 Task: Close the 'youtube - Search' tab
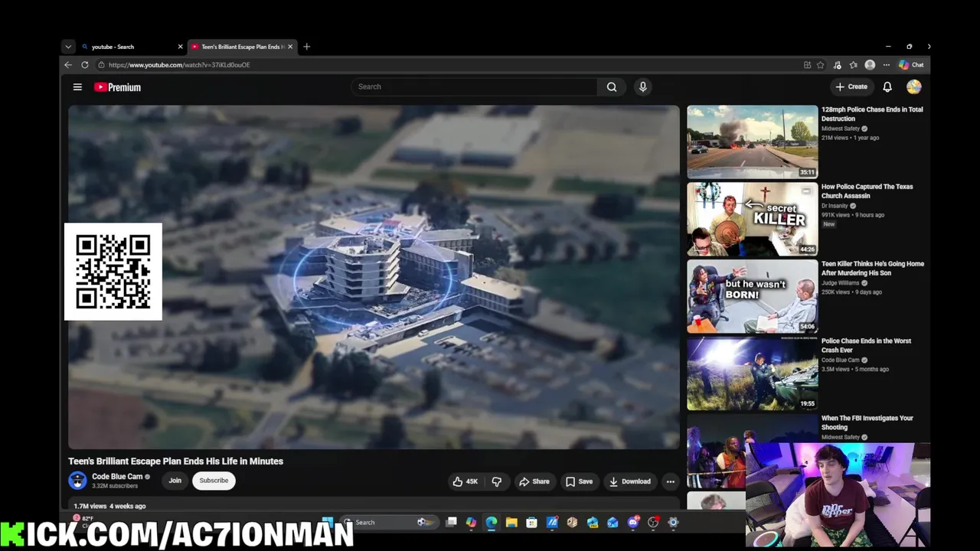coord(180,47)
